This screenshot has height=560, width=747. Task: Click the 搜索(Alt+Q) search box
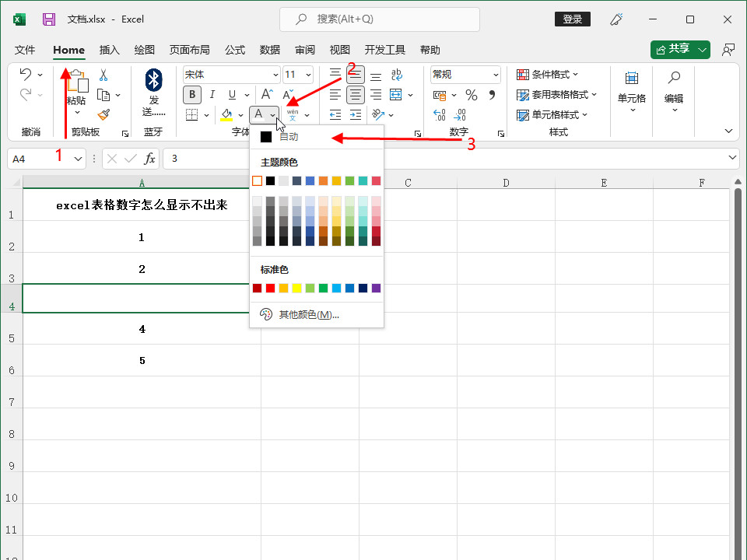tap(379, 19)
